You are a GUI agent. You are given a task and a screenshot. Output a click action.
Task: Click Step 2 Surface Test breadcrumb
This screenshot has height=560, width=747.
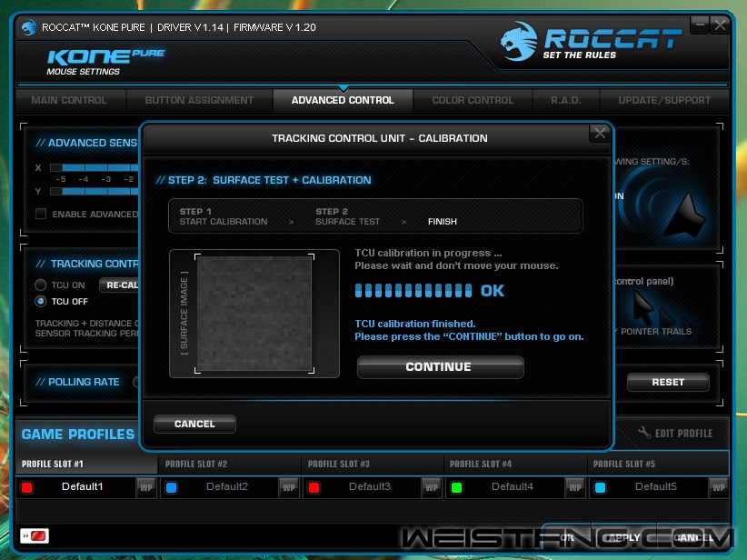click(348, 216)
